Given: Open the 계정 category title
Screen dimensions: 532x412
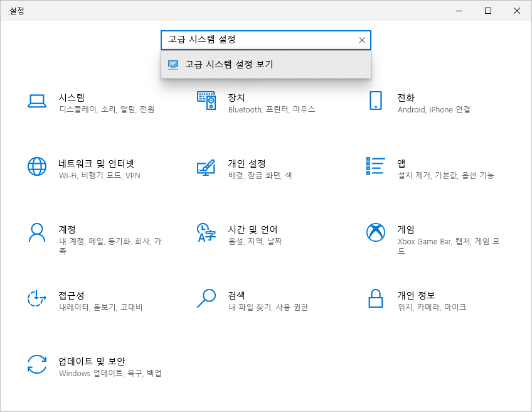Looking at the screenshot, I should 67,230.
